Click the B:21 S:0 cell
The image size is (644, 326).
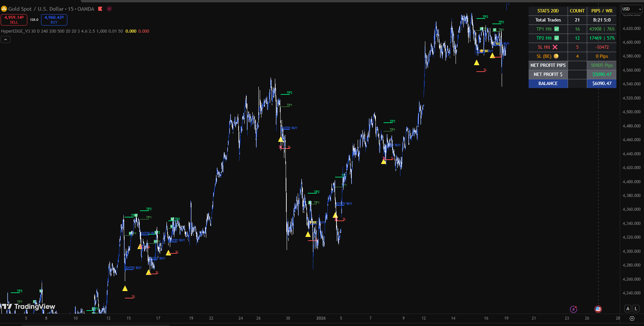[x=602, y=20]
